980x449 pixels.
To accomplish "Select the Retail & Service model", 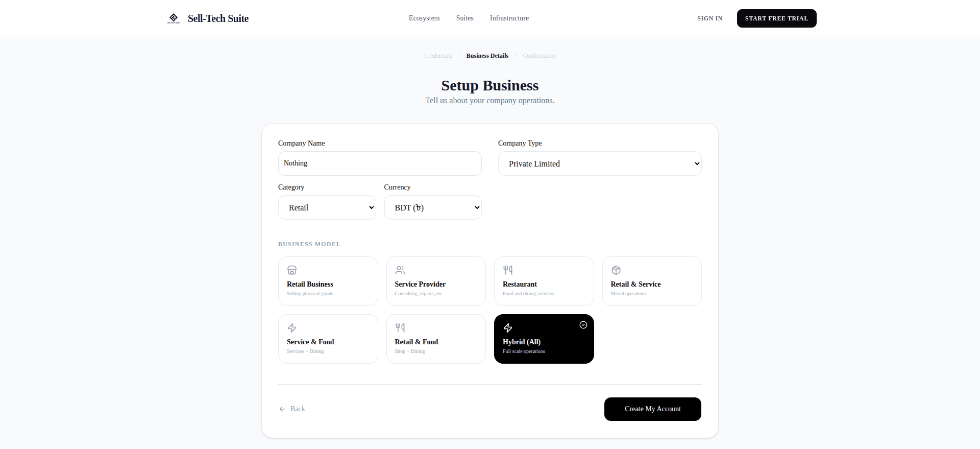I will 652,281.
